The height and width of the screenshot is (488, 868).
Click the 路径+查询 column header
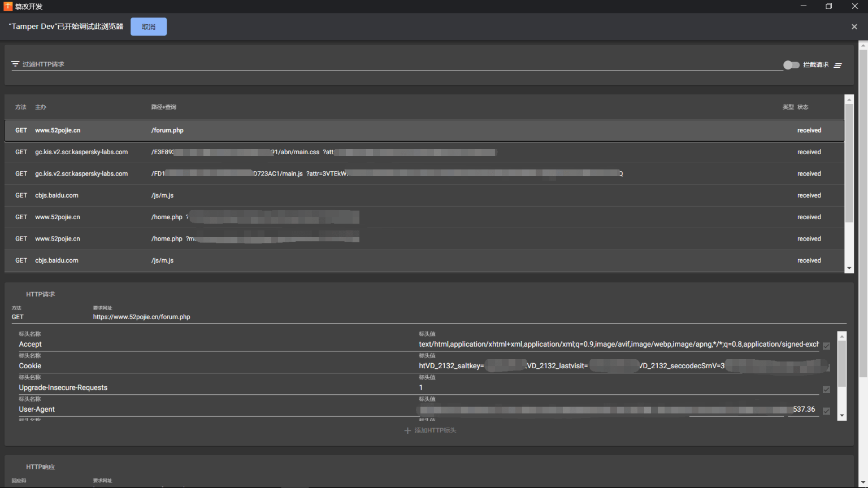tap(163, 107)
